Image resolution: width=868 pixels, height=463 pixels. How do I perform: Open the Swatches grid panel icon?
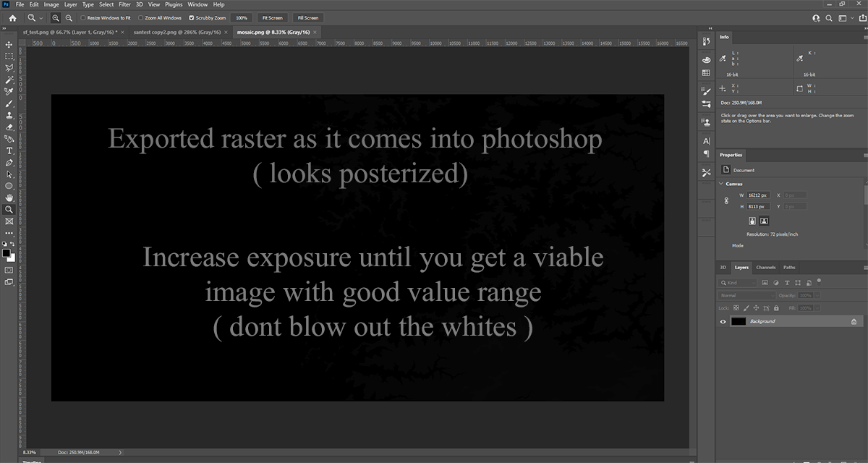point(707,73)
